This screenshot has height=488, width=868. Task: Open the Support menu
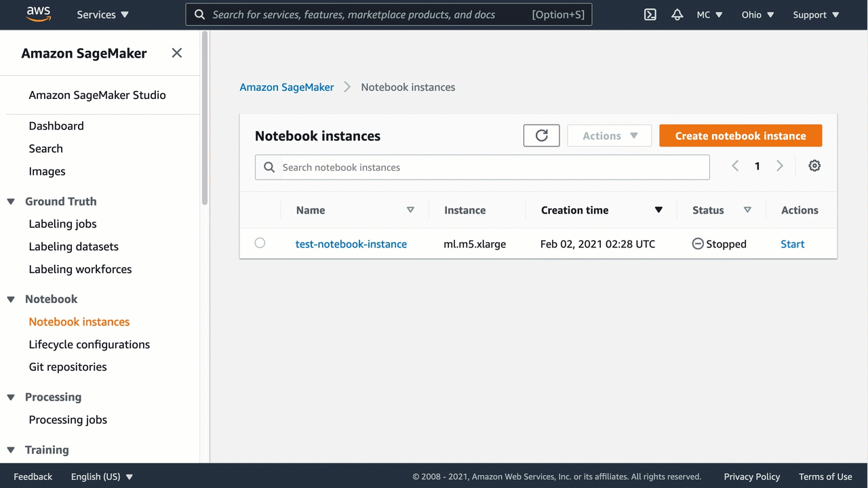tap(816, 14)
